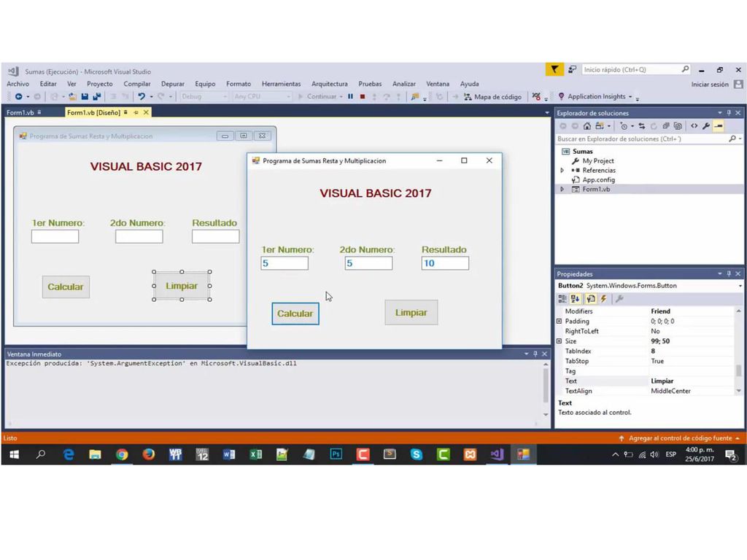Click the Save All icon in the toolbar
Screen dimensions: 747x560
[x=97, y=97]
